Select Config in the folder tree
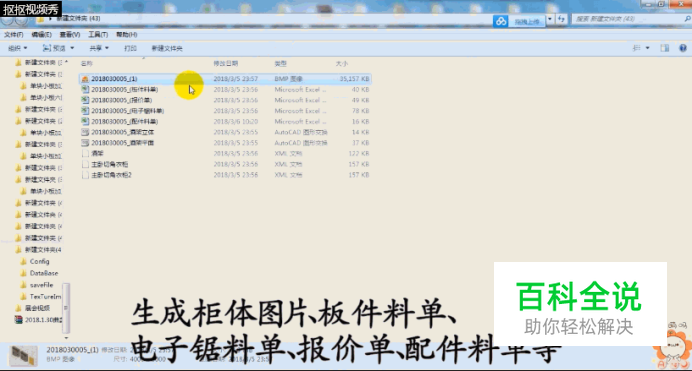Image resolution: width=692 pixels, height=371 pixels. point(40,262)
